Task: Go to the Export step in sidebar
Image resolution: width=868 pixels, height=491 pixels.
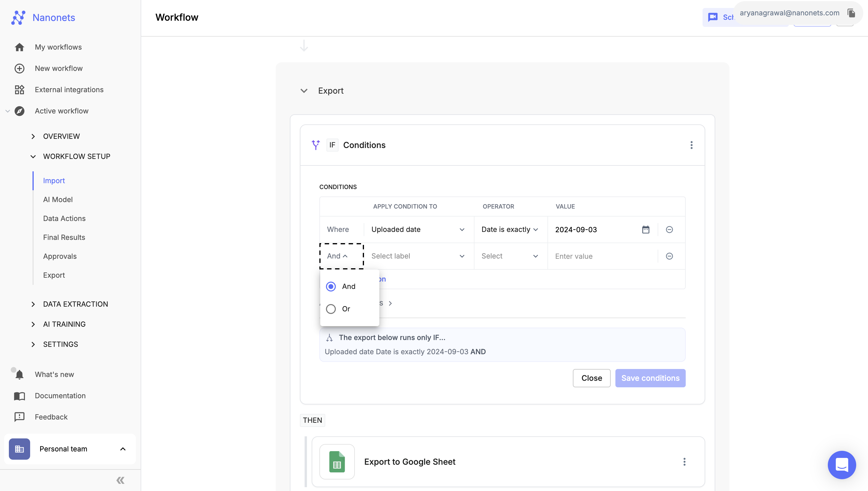Action: 54,275
